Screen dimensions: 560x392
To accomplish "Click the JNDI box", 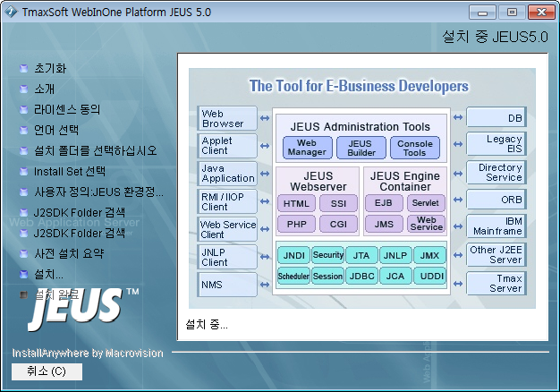I will [293, 255].
